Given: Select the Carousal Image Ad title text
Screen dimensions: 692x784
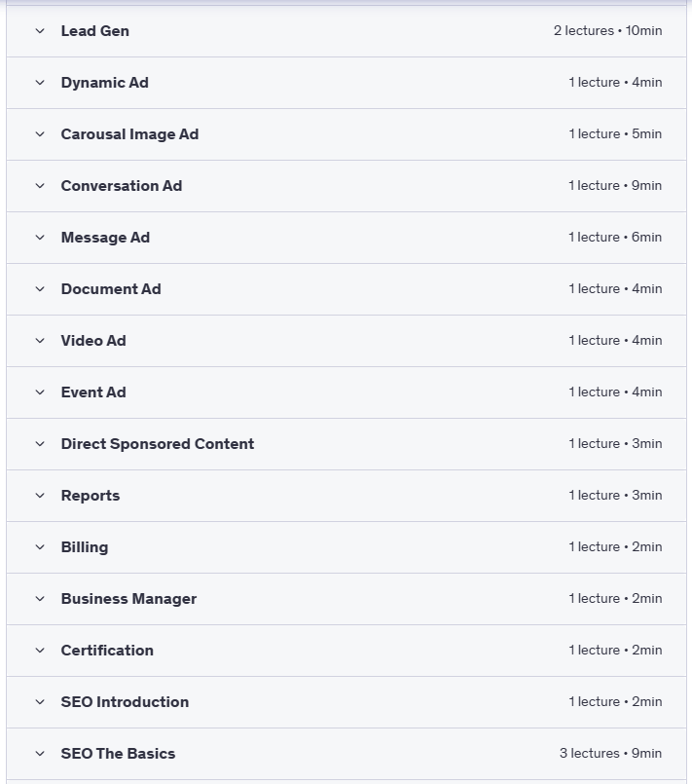Looking at the screenshot, I should pyautogui.click(x=129, y=134).
